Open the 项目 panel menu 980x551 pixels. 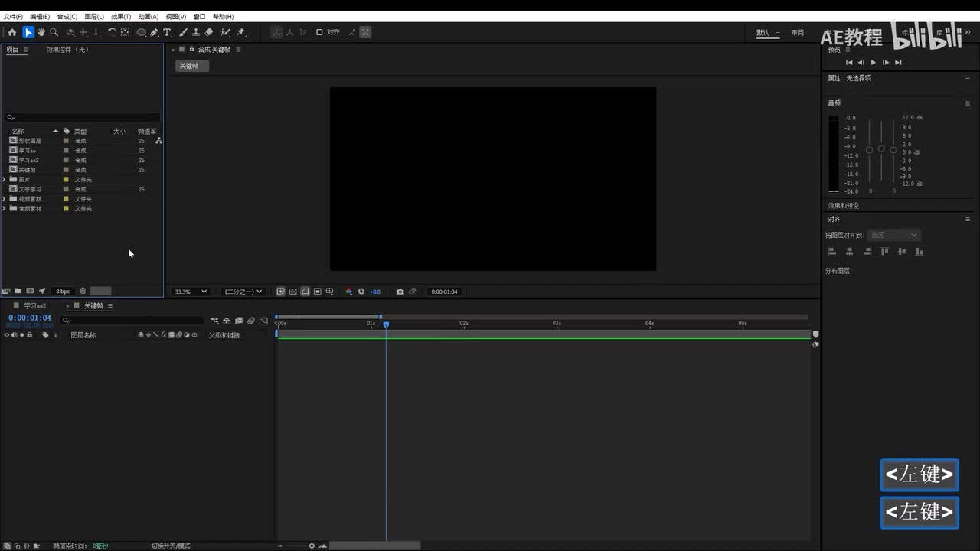(26, 50)
